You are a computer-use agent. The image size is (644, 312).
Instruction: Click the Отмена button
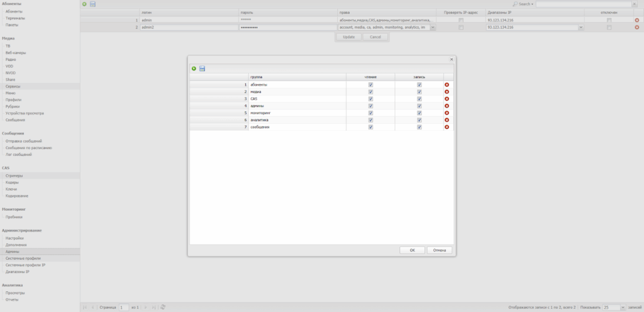pyautogui.click(x=440, y=250)
